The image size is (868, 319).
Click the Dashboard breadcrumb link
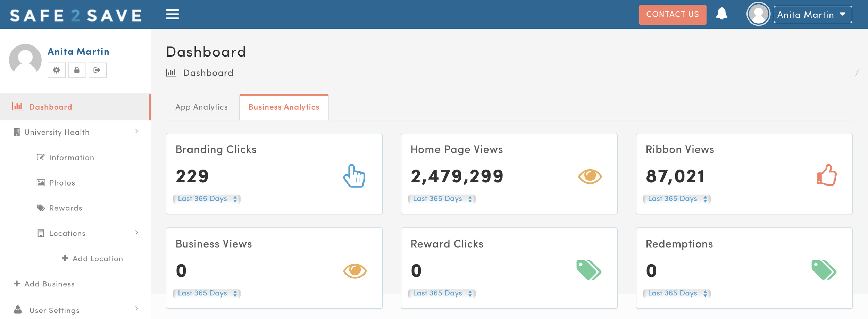pos(208,73)
